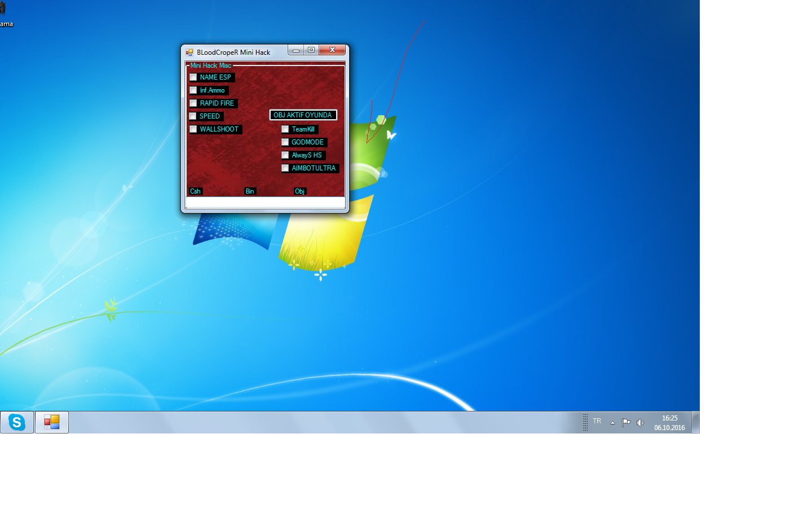
Task: Turn on RAPID FIRE option
Action: pos(193,103)
